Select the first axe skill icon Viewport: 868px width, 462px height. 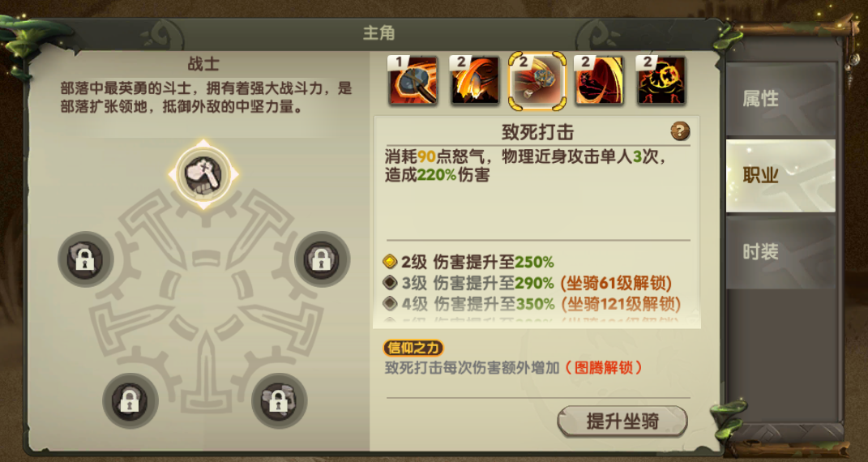click(413, 81)
